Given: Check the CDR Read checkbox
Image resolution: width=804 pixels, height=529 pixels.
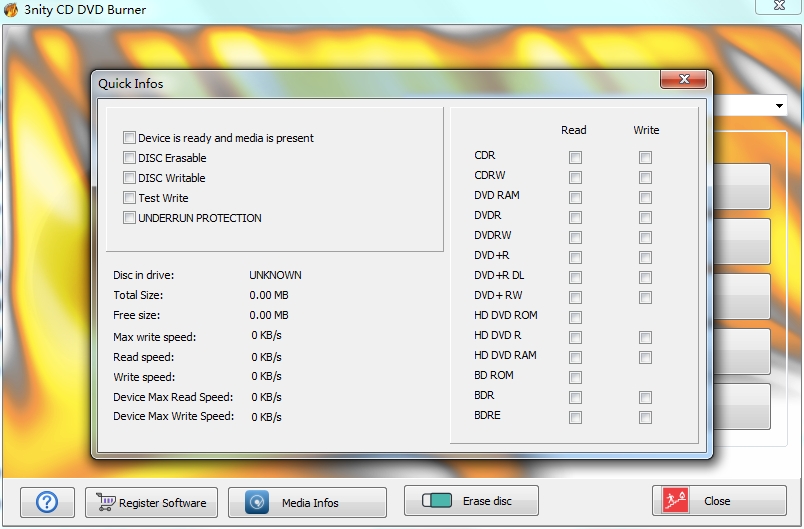Looking at the screenshot, I should 575,157.
